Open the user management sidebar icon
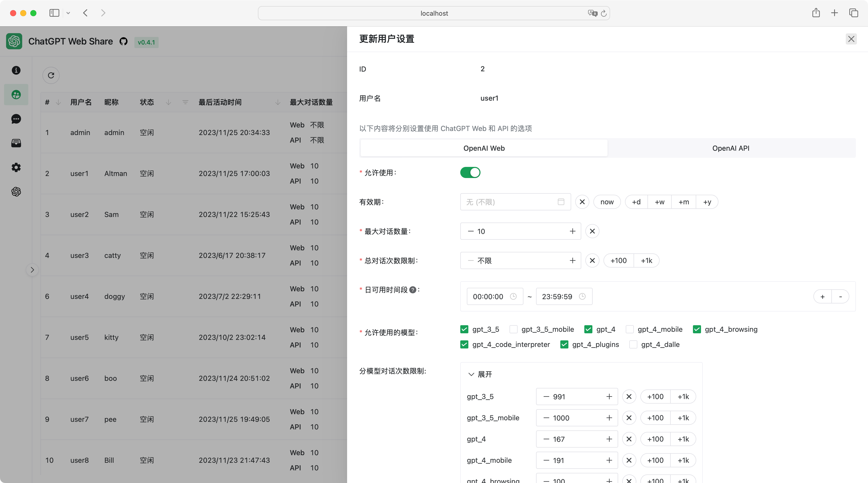The height and width of the screenshot is (483, 868). tap(16, 94)
